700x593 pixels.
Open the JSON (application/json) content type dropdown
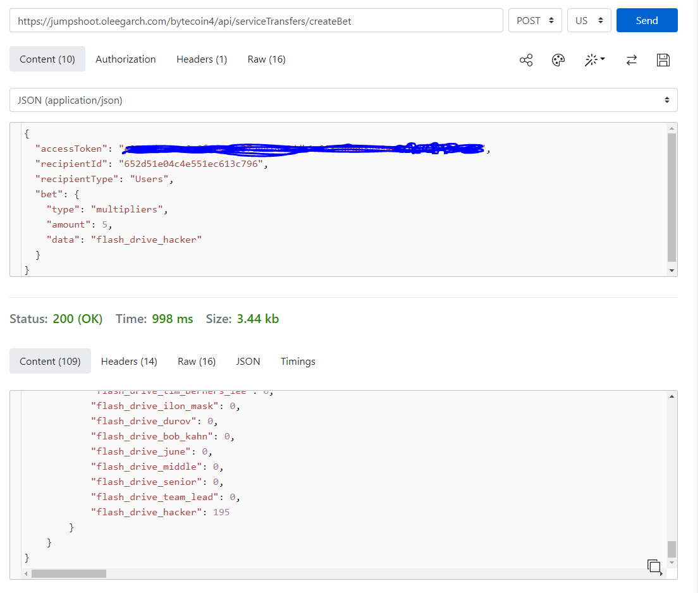[x=343, y=100]
